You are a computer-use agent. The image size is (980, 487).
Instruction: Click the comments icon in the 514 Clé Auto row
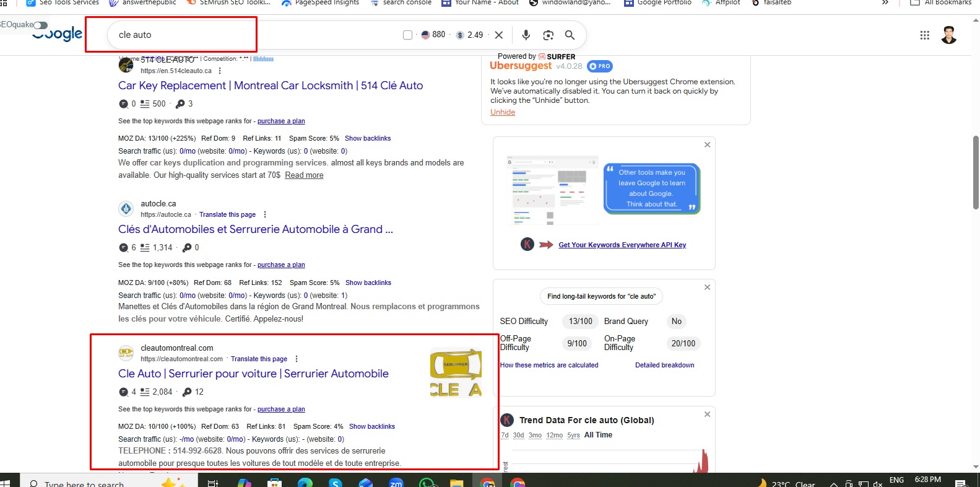[123, 104]
